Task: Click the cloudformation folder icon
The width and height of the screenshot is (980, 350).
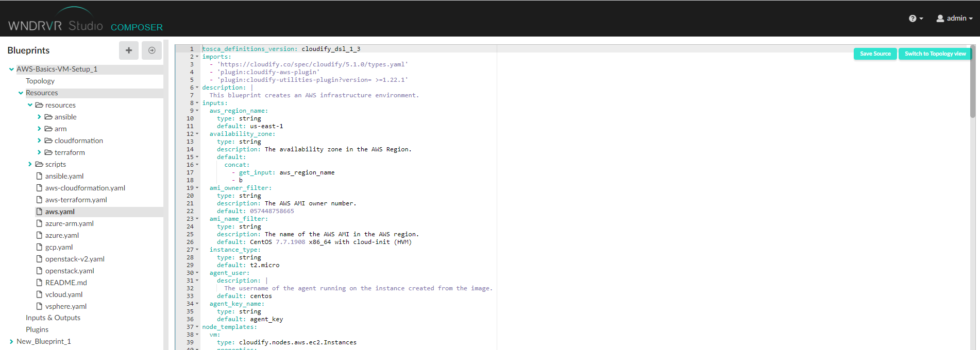Action: pos(48,141)
